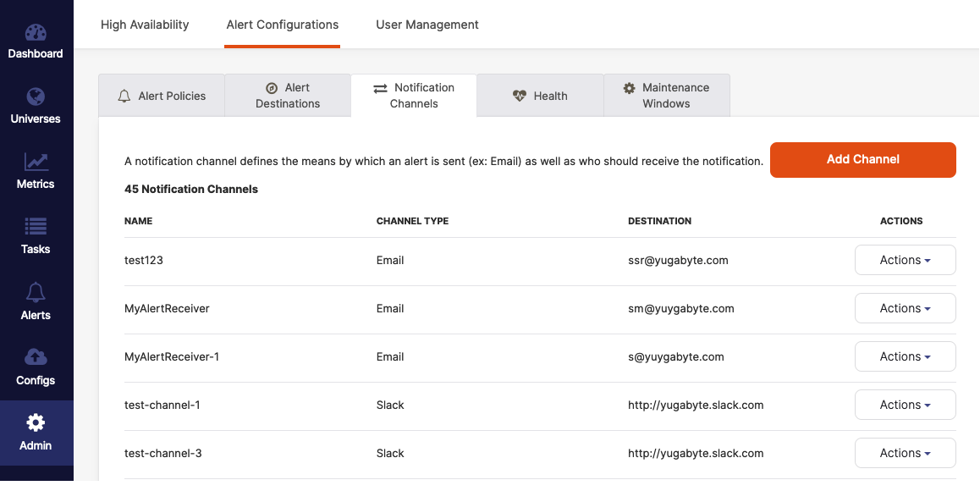Open User Management section
This screenshot has width=980, height=491.
click(x=427, y=25)
